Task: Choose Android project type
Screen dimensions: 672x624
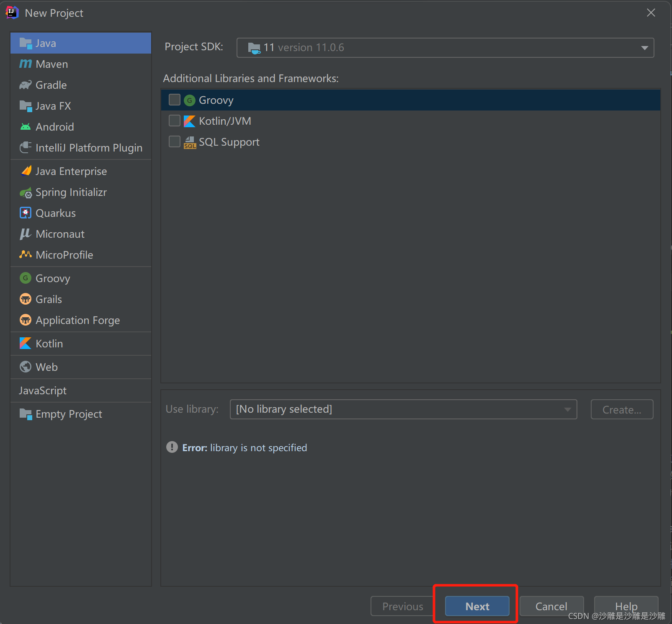Action: 81,127
